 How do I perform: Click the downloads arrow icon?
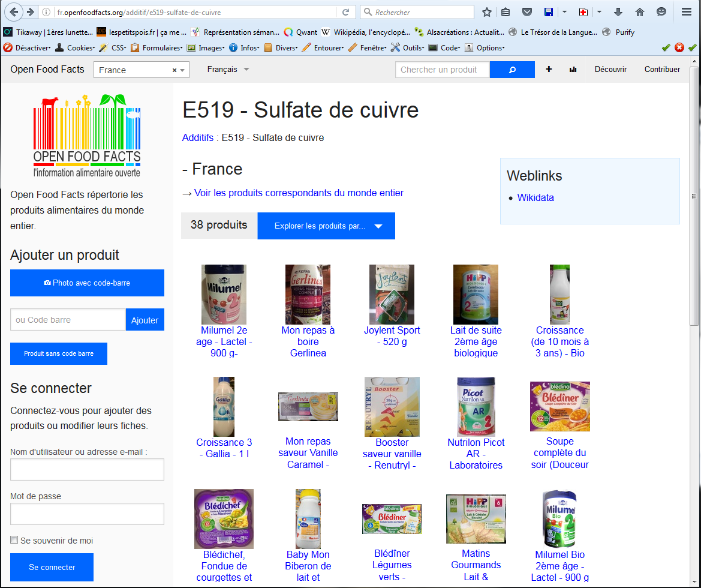[618, 12]
